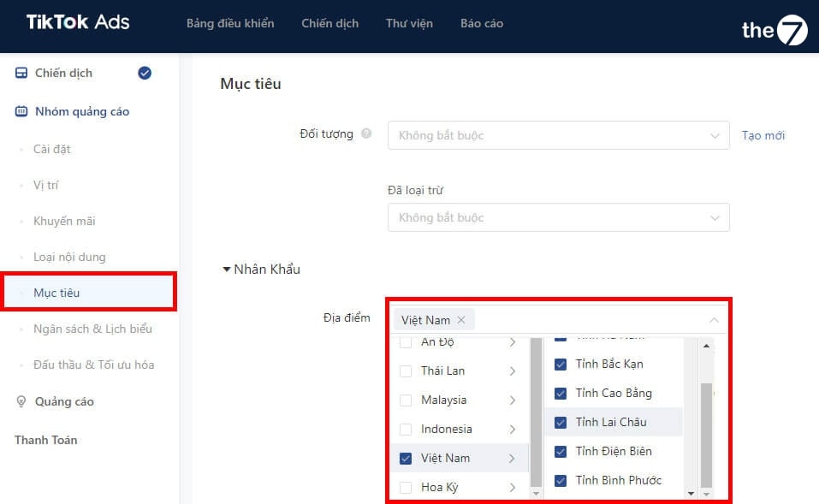The width and height of the screenshot is (819, 504).
Task: Open the Đã loại trừ dropdown
Action: tap(558, 217)
